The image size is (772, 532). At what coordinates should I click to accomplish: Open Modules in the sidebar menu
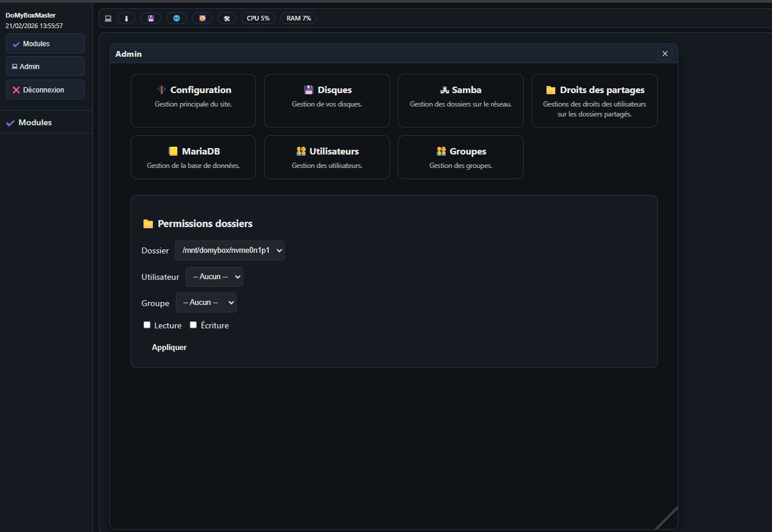[x=45, y=44]
